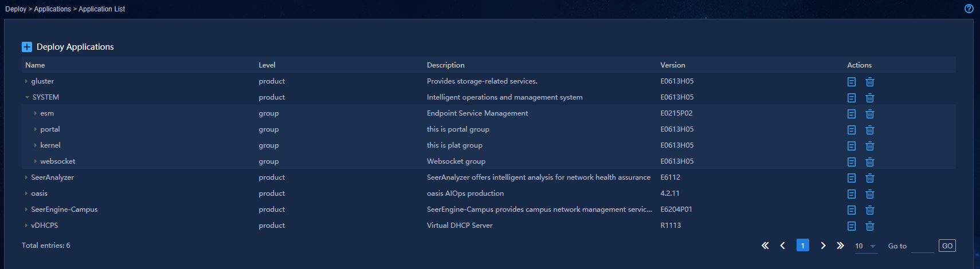Open details icon for kernel group
This screenshot has width=980, height=269.
coord(852,146)
